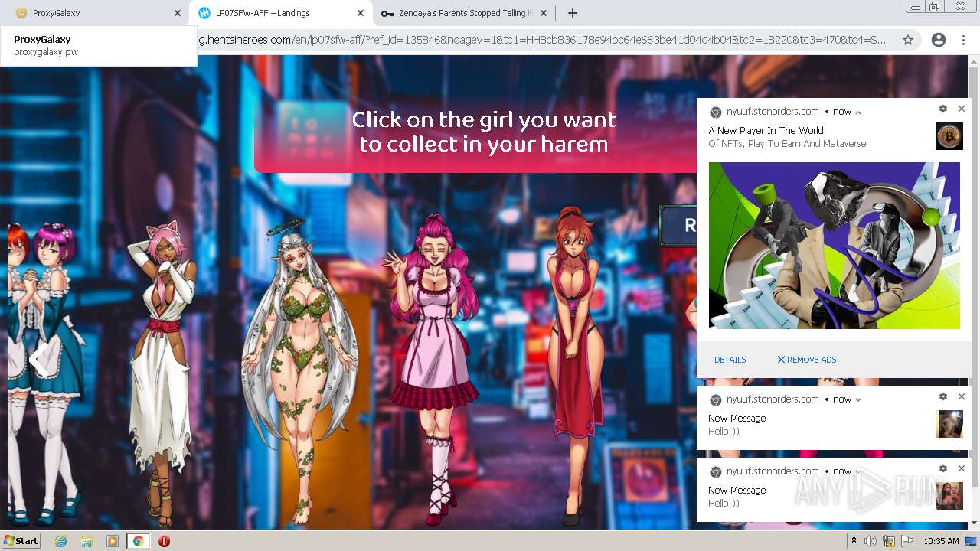Open the network tray icon

(x=890, y=541)
